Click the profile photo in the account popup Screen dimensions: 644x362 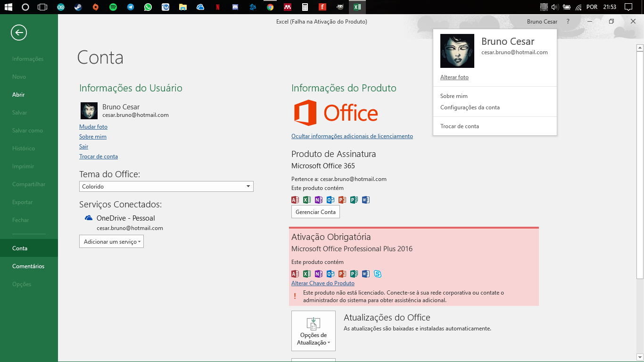pos(457,51)
